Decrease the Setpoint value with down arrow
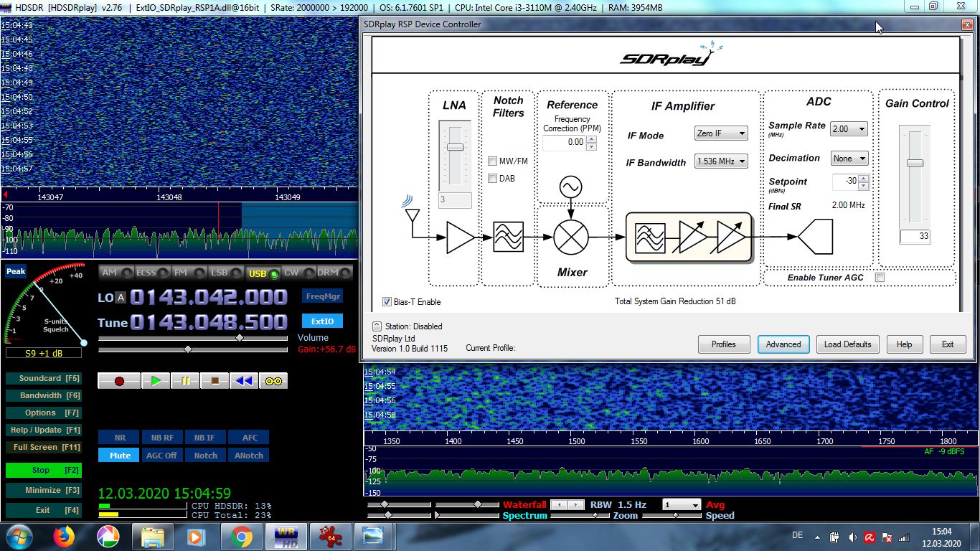Viewport: 980px width, 551px height. pos(864,186)
